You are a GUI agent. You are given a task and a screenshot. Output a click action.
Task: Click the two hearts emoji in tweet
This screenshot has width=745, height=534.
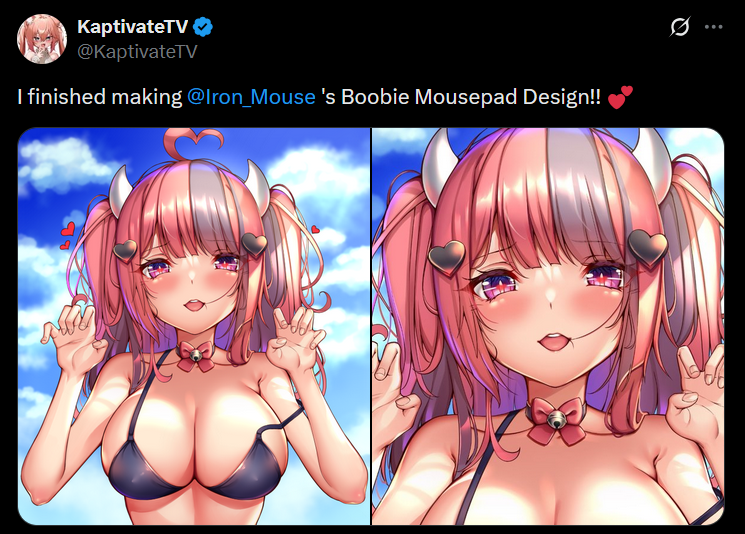coord(620,97)
